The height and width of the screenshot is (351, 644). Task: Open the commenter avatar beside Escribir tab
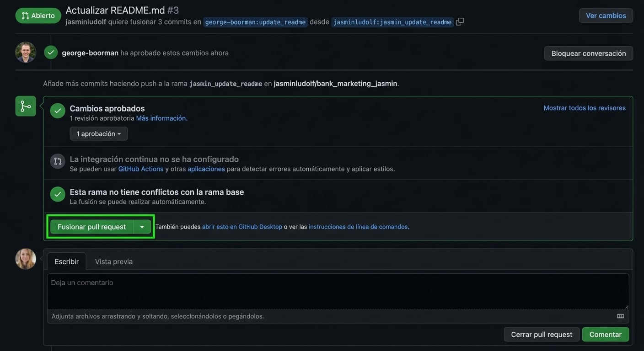pyautogui.click(x=26, y=259)
